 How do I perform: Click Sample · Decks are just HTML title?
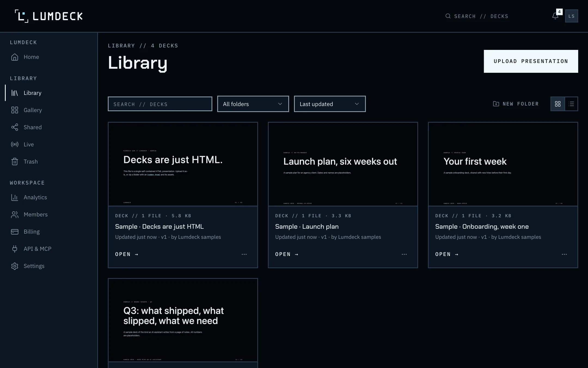pyautogui.click(x=160, y=227)
